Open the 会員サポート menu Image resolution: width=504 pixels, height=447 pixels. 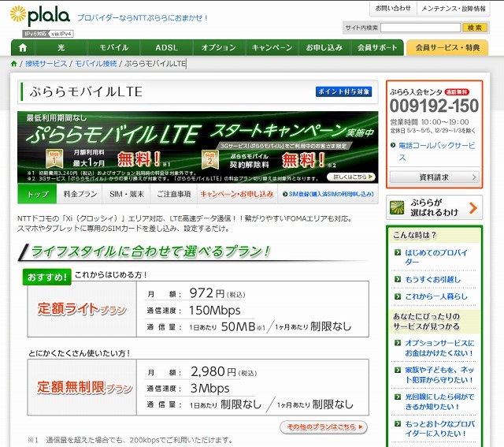377,47
